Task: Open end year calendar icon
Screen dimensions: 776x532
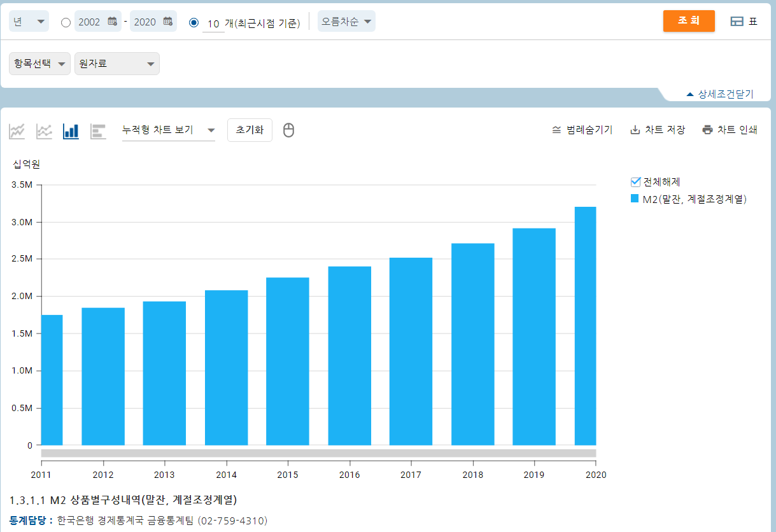Action: point(168,22)
